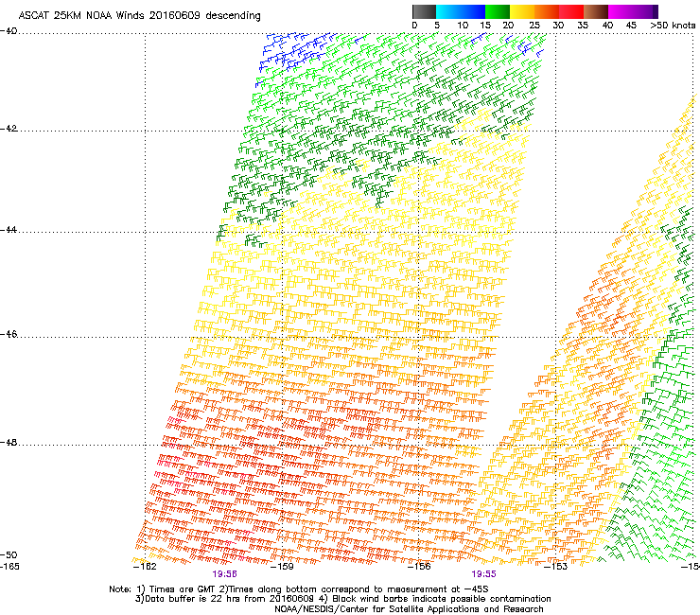The image size is (700, 615).
Task: Click the 'Times are GMT' note line
Action: [x=298, y=589]
